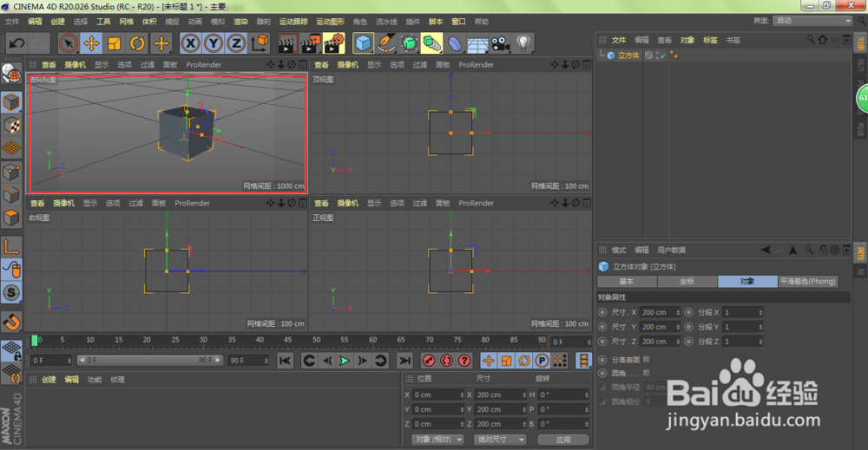Toggle Z axis lock
868x450 pixels.
[236, 43]
